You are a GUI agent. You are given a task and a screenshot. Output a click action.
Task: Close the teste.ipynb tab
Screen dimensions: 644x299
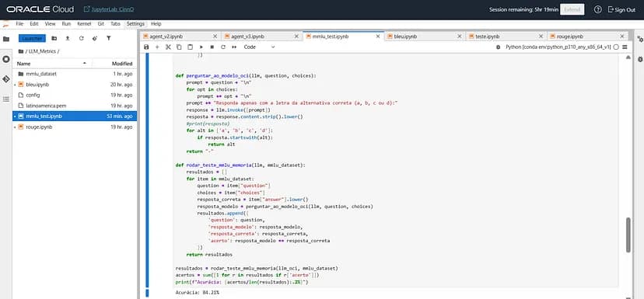pyautogui.click(x=541, y=37)
